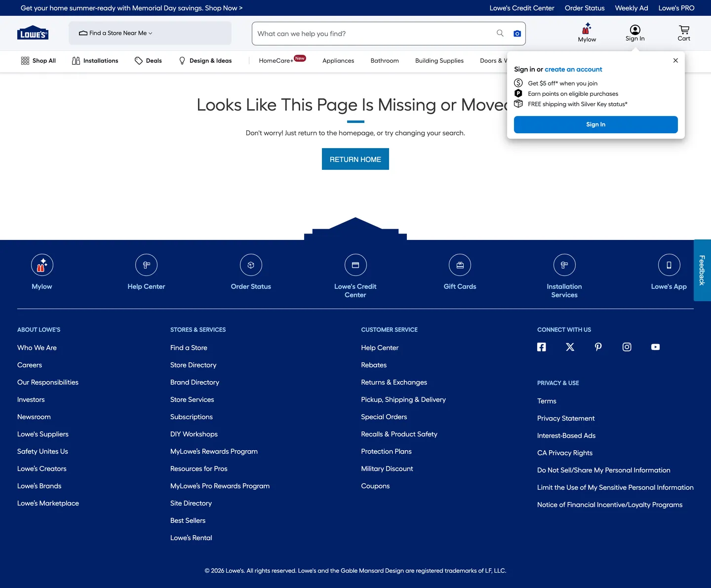This screenshot has height=588, width=711.
Task: Open Design & Ideas menu
Action: pos(205,61)
